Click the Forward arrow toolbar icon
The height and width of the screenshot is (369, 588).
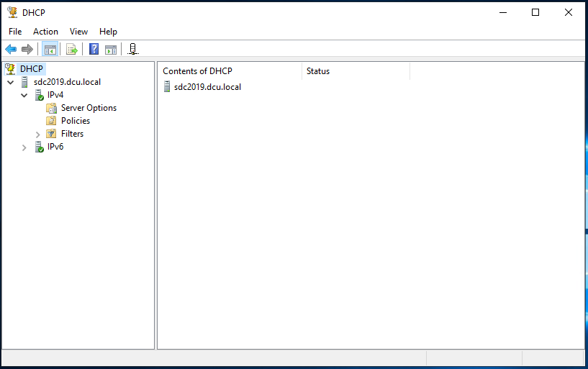point(27,49)
